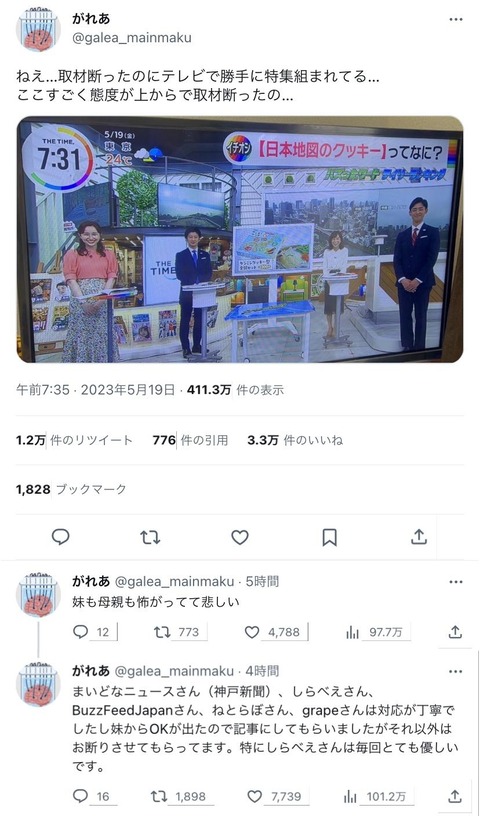Open the 97.7万 view analytics icon
The height and width of the screenshot is (816, 480).
point(352,632)
